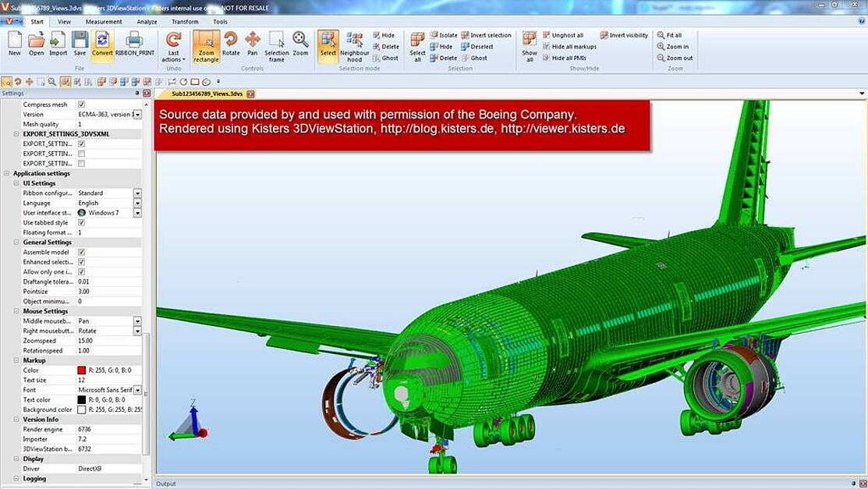Open Language English dropdown

click(137, 204)
